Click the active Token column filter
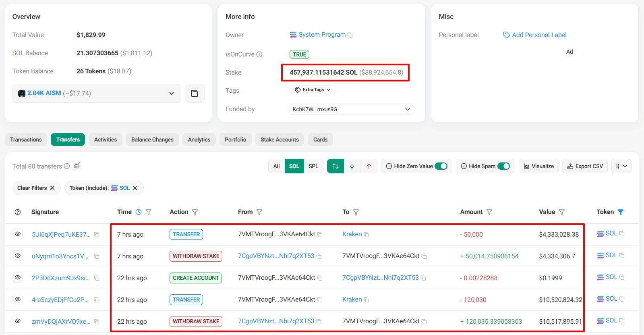 pyautogui.click(x=621, y=212)
